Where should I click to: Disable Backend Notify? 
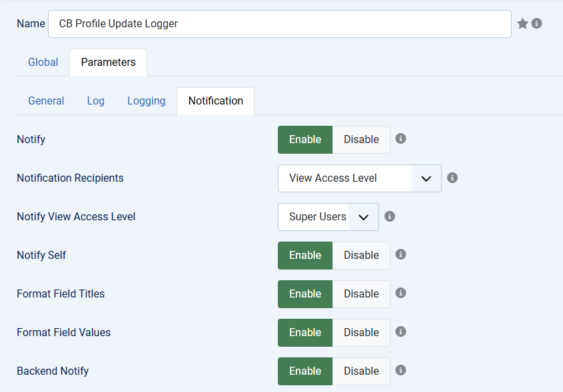(x=361, y=371)
